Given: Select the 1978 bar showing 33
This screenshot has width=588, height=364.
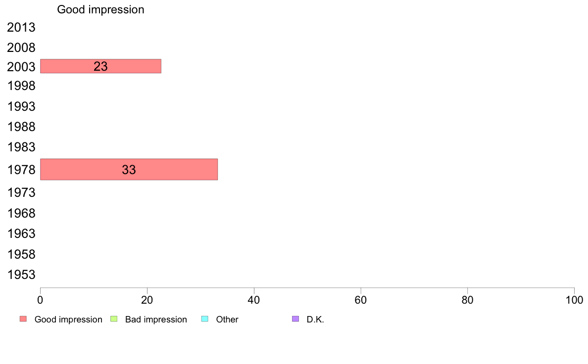Looking at the screenshot, I should click(129, 170).
